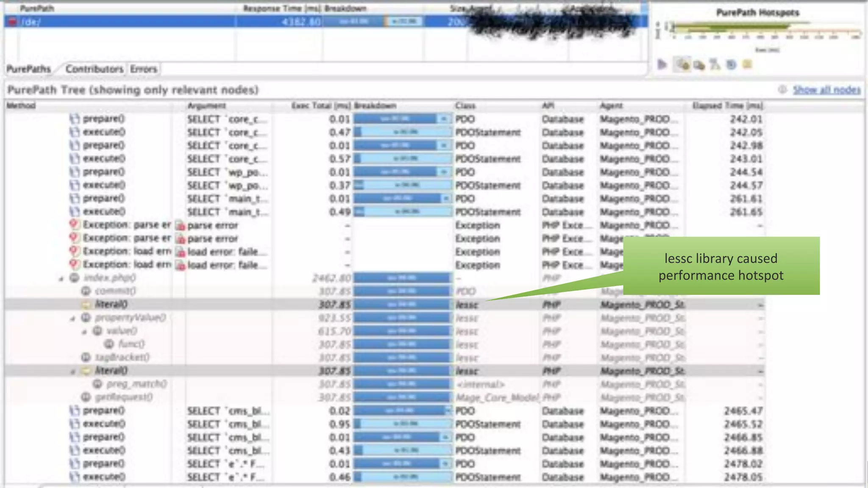This screenshot has width=868, height=488.
Task: Click the 615.70 exec total value
Action: [x=334, y=331]
